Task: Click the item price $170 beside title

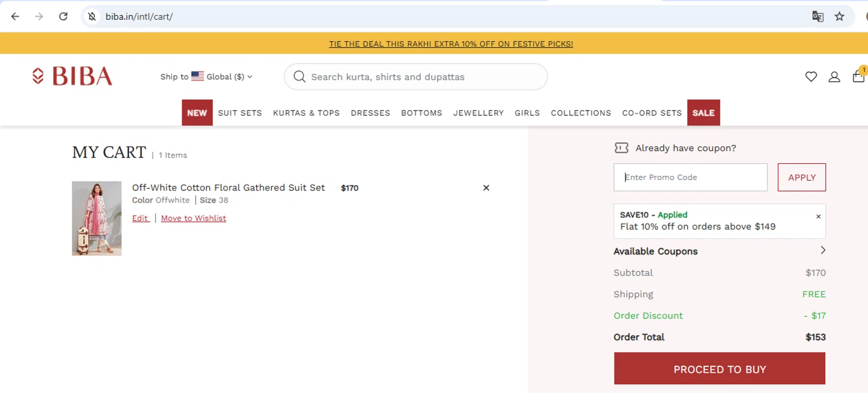Action: [350, 188]
